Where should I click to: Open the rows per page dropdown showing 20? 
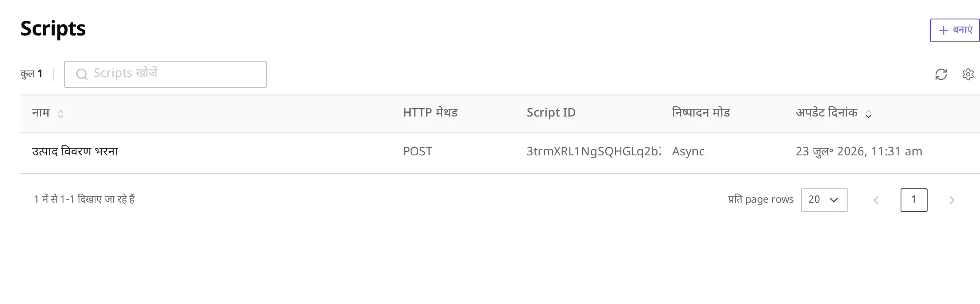[x=824, y=200]
